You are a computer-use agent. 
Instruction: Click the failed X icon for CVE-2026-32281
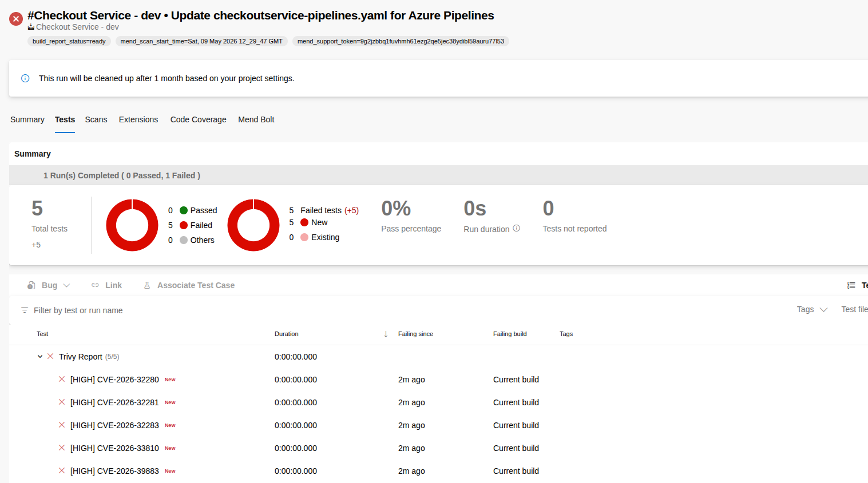62,402
